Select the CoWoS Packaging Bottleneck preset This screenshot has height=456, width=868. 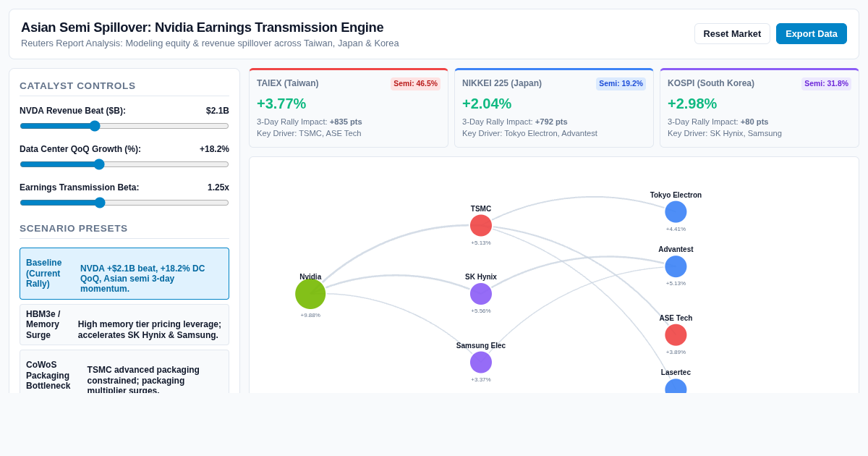click(124, 373)
